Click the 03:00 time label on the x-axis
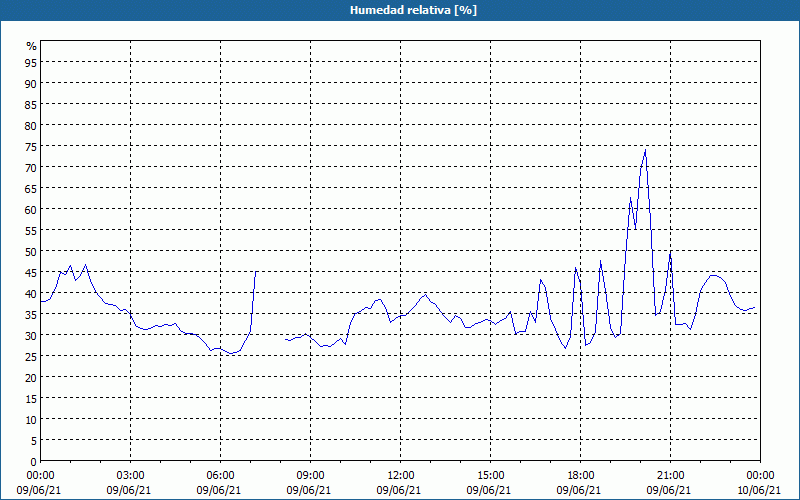800x500 pixels. [x=131, y=476]
